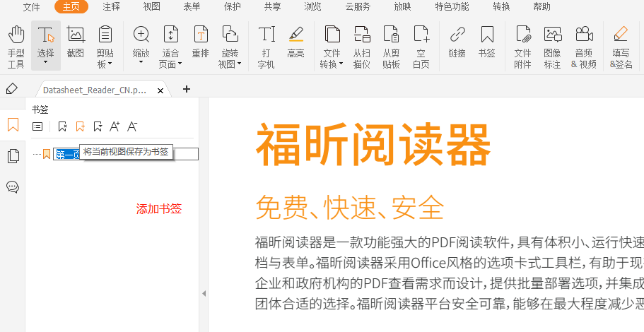This screenshot has width=644, height=332.
Task: Expand the 剪贴板 dropdown arrow
Action: pyautogui.click(x=110, y=64)
